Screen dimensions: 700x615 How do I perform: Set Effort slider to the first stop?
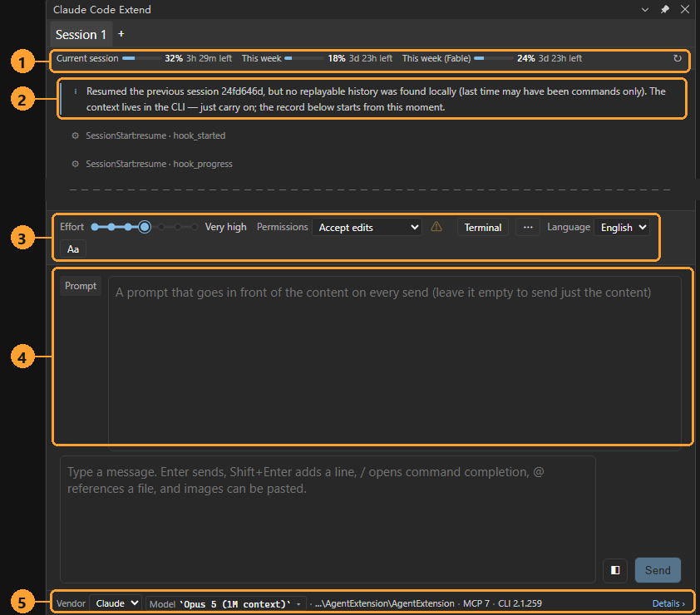(95, 227)
